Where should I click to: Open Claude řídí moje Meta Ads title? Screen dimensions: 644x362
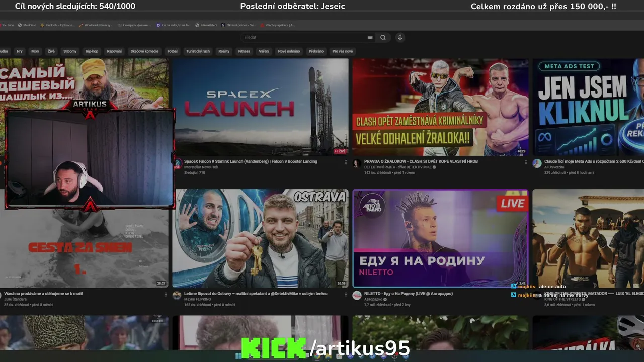point(594,161)
